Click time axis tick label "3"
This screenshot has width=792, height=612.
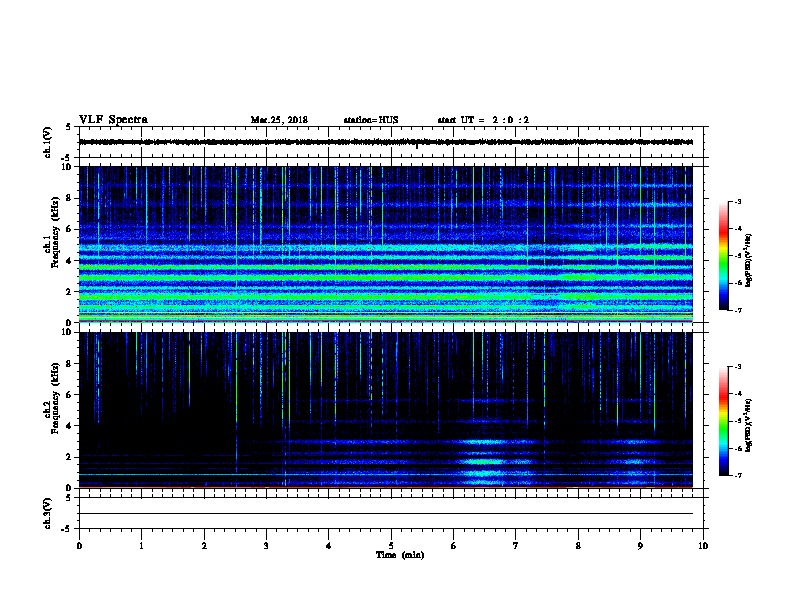(x=266, y=546)
